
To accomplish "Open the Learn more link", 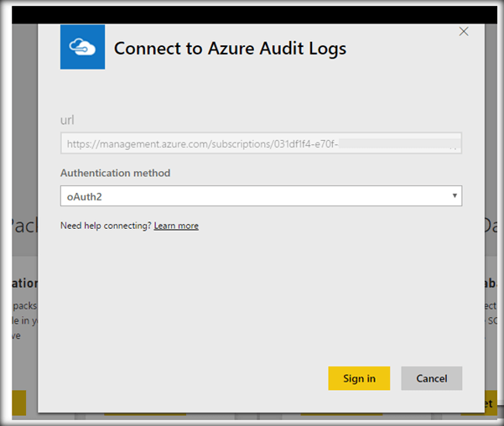I will tap(176, 226).
